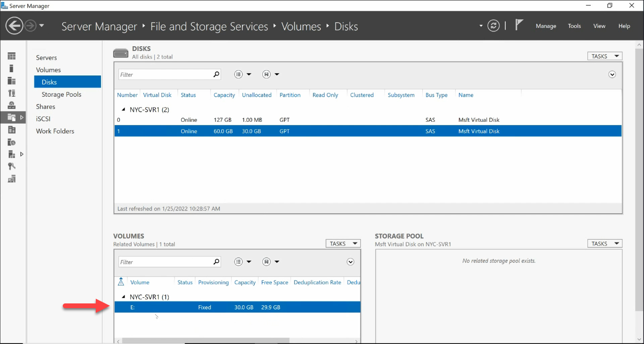
Task: Select Storage Pools in the navigation pane
Action: (x=61, y=94)
